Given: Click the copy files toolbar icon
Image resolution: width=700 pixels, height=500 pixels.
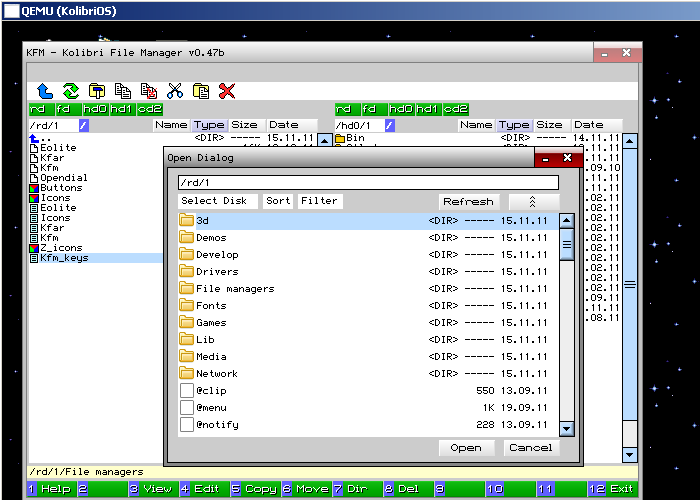Looking at the screenshot, I should tap(123, 91).
